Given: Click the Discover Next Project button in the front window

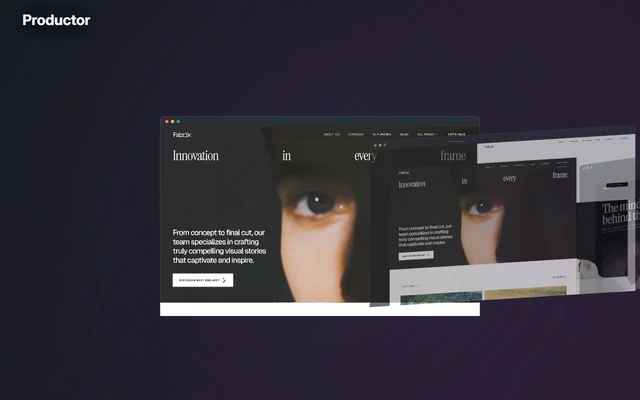Looking at the screenshot, I should pyautogui.click(x=203, y=280).
